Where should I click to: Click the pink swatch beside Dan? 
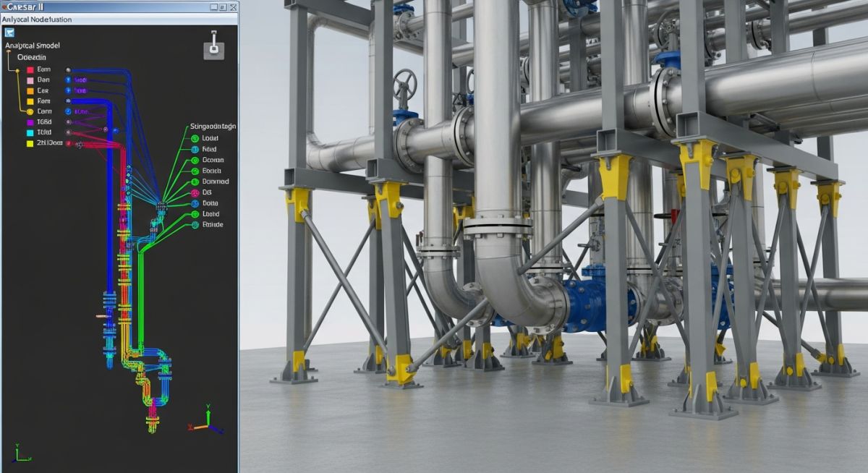[30, 80]
